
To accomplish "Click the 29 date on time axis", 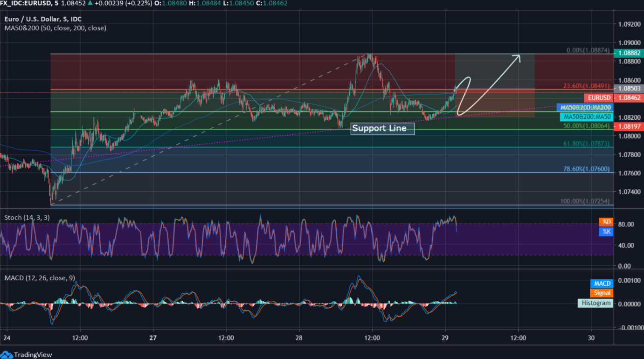I will [445, 338].
